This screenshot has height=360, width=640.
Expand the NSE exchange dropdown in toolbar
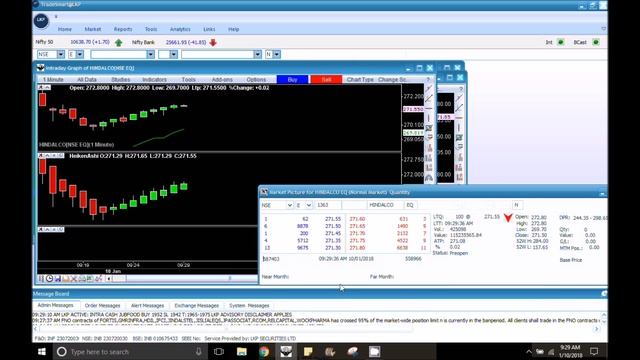click(x=61, y=54)
